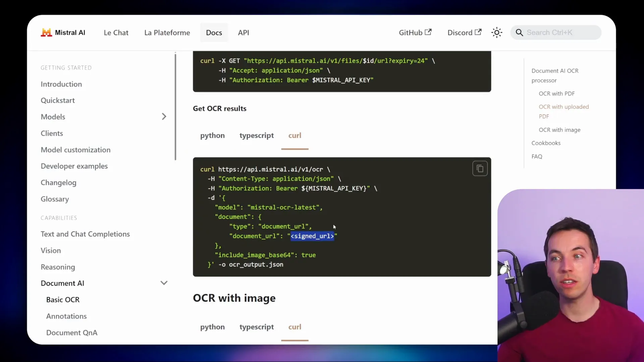Collapse the Document AI sidebar chevron
Viewport: 644px width, 362px height.
(x=164, y=283)
